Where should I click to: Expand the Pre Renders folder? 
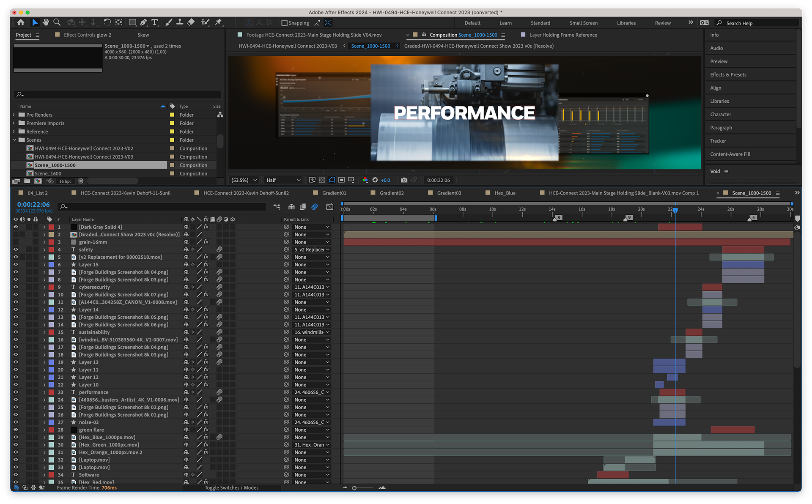[14, 115]
